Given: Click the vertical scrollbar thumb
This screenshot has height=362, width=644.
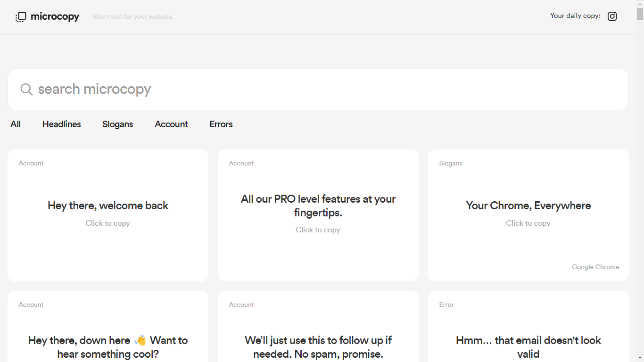Looking at the screenshot, I should [x=640, y=14].
